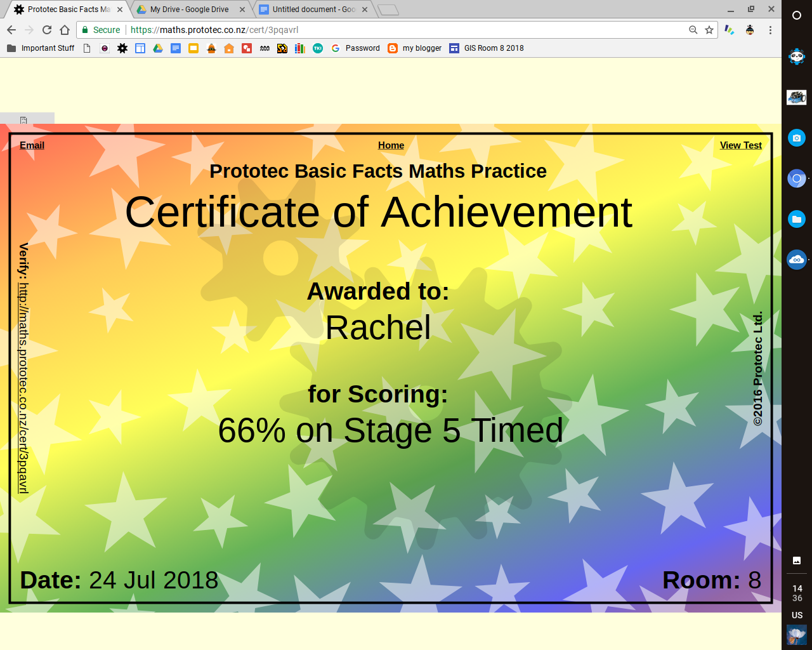Open the image notification tray icon
Screen dimensions: 812x650
coord(797,560)
